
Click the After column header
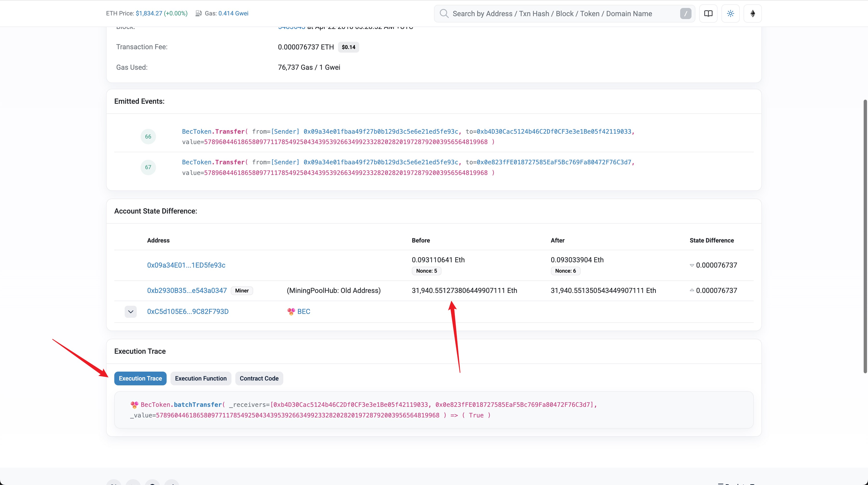pyautogui.click(x=558, y=241)
